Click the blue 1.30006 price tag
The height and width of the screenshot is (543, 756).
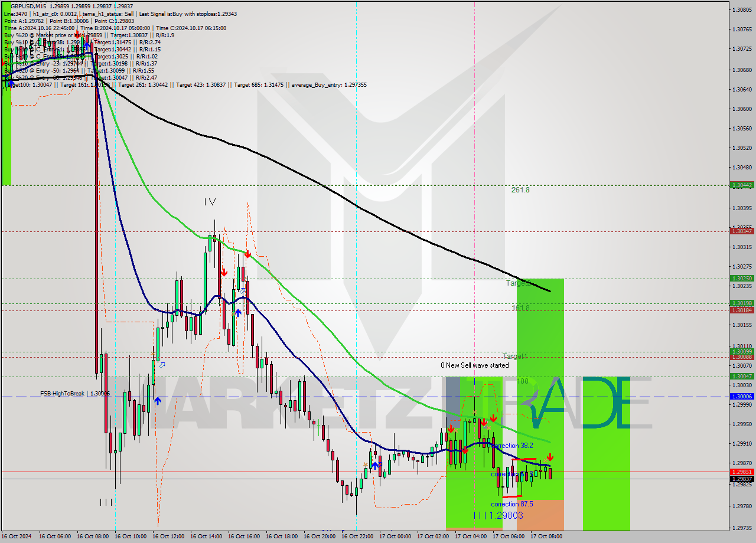(x=741, y=397)
